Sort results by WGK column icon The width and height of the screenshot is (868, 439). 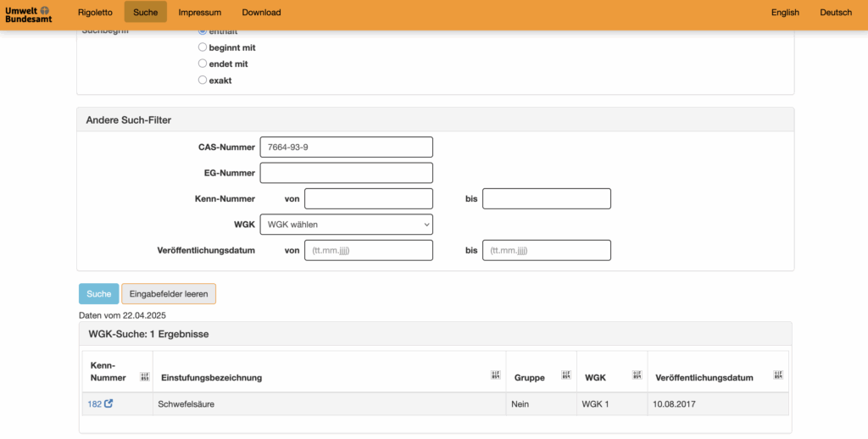pos(637,375)
